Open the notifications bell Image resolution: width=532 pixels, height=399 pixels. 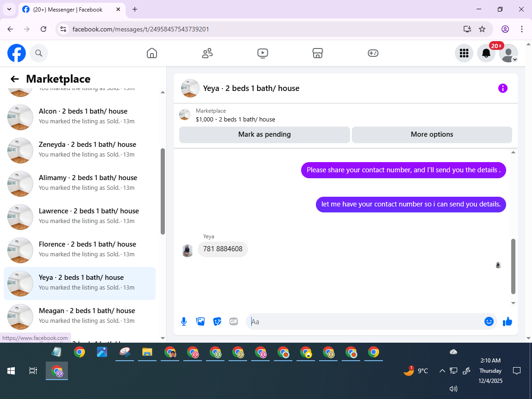point(486,53)
